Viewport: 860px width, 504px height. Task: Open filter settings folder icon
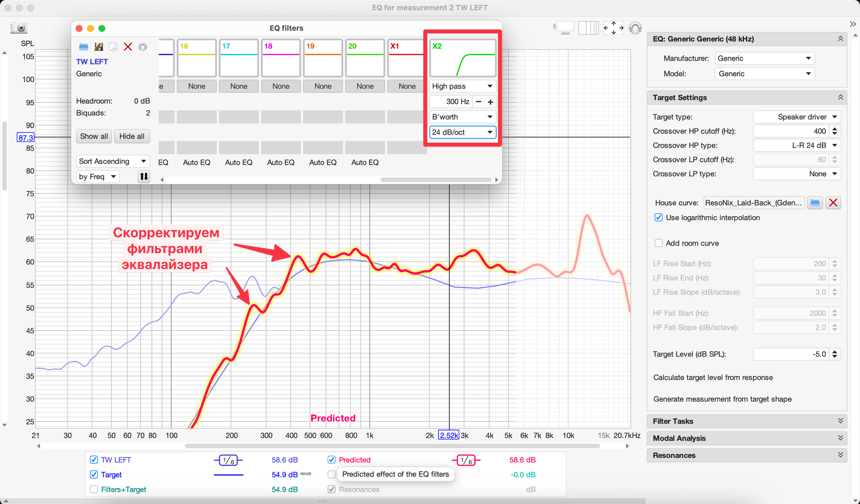pyautogui.click(x=84, y=46)
